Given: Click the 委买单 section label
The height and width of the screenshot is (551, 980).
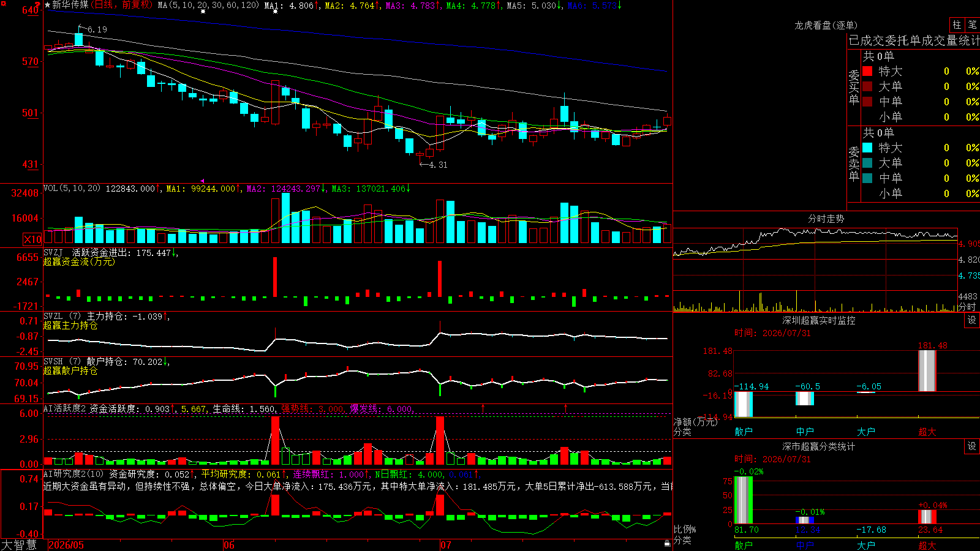Looking at the screenshot, I should point(854,87).
